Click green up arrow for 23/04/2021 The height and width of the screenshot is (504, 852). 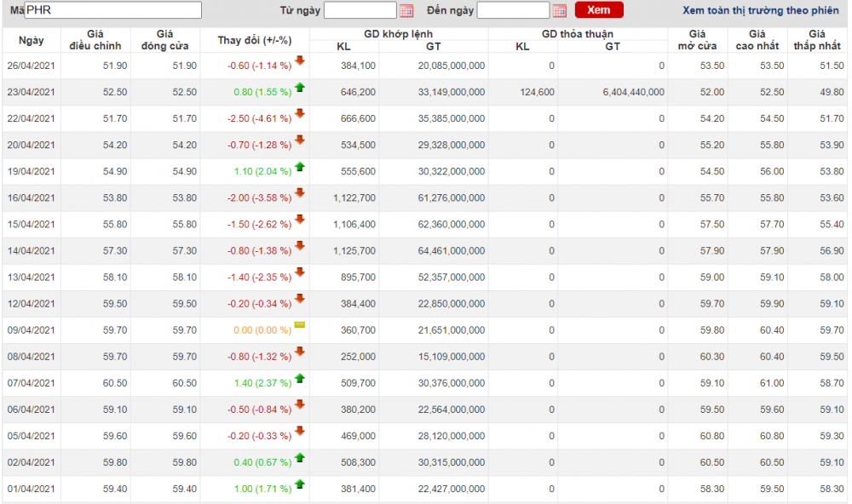coord(299,87)
